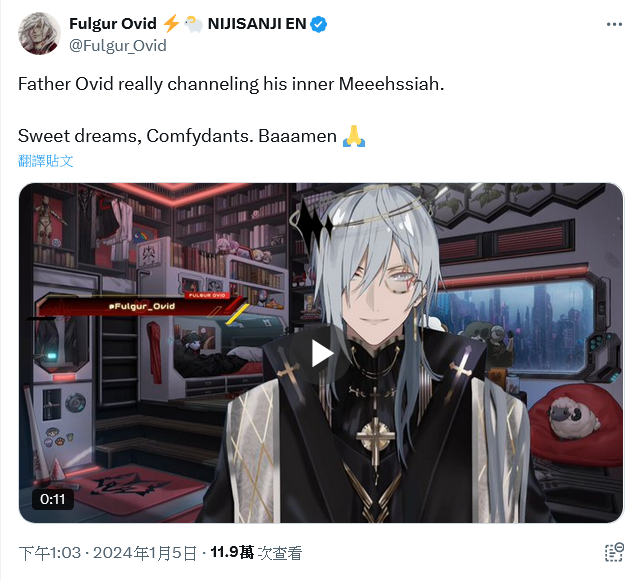Open the post date 2024年1月5日

145,553
